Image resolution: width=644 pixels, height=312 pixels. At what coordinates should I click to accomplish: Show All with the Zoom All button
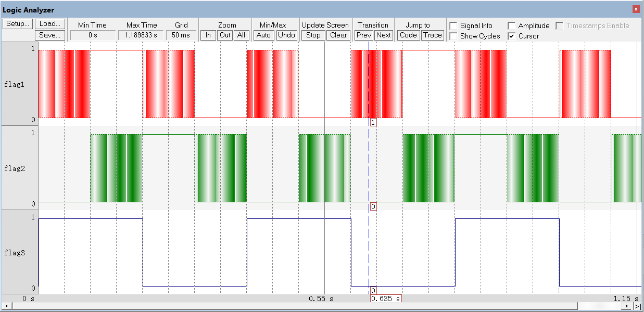(x=242, y=35)
